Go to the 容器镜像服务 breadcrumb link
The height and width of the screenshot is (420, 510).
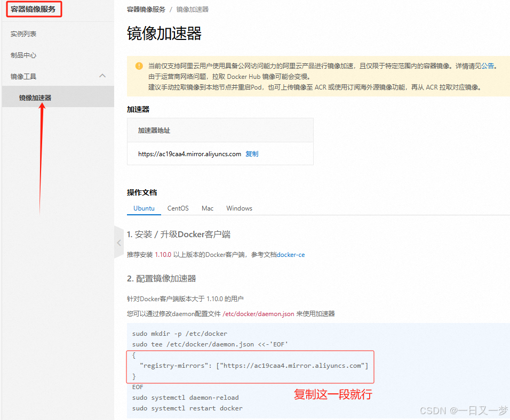tap(146, 10)
